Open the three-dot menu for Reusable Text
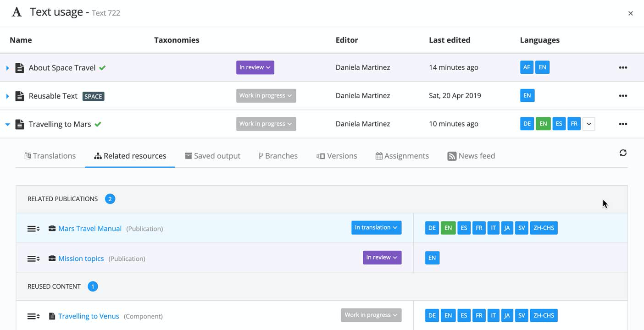The width and height of the screenshot is (644, 330). coord(623,96)
